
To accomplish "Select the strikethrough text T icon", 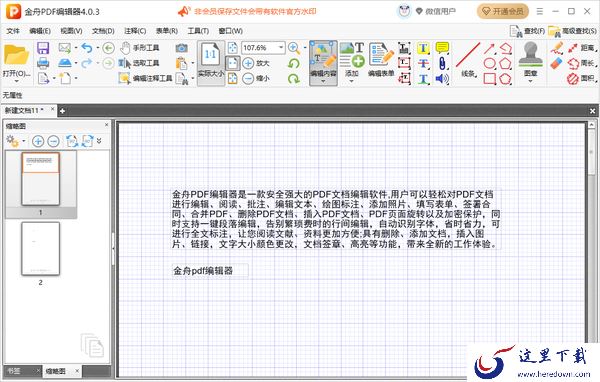I will (x=423, y=63).
